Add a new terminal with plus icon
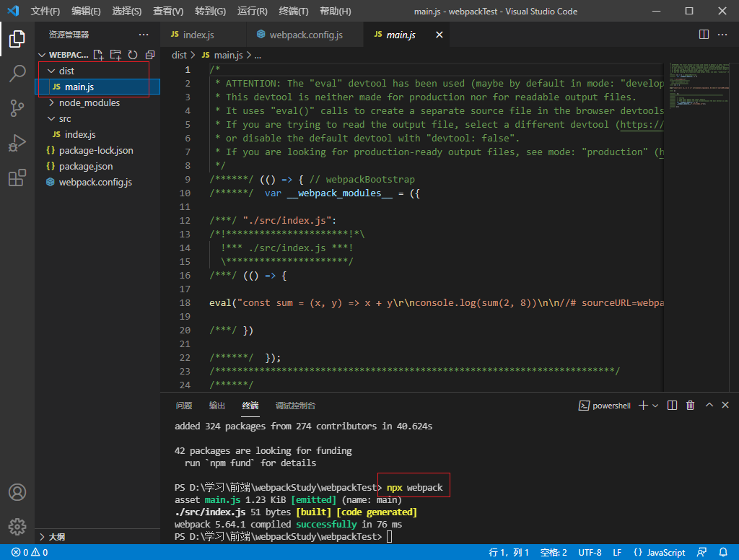The image size is (739, 560). pos(643,406)
